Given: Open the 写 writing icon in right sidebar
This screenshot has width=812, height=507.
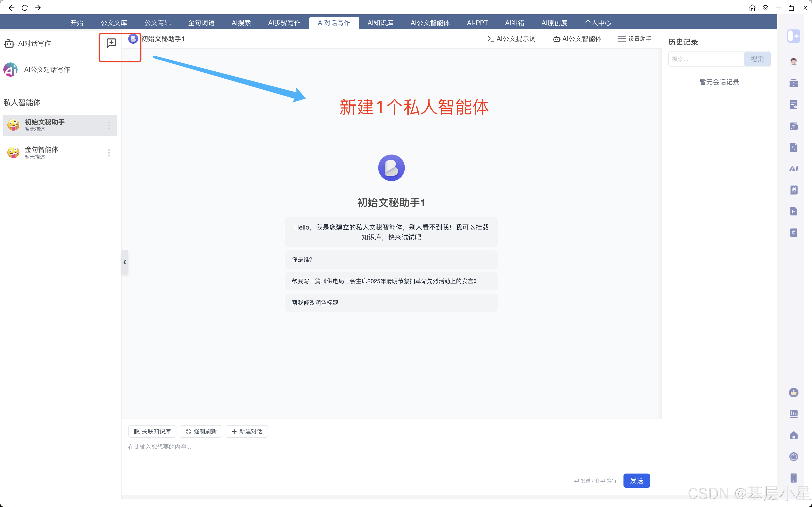Looking at the screenshot, I should tap(793, 148).
